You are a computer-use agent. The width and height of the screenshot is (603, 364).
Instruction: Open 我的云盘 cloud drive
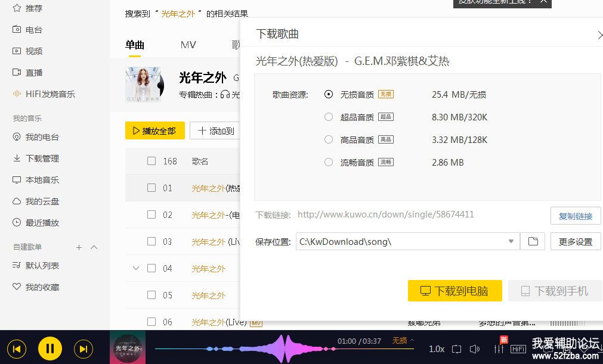(36, 201)
